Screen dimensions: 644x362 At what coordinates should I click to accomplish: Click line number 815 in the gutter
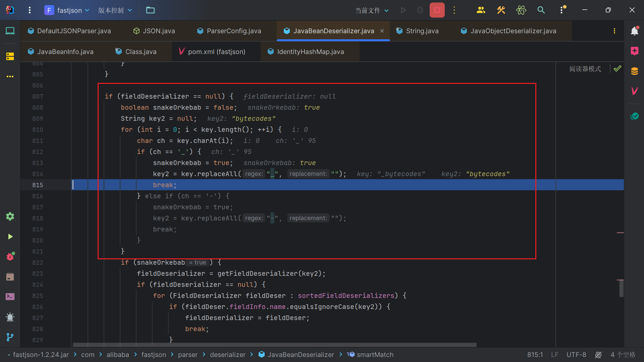pyautogui.click(x=38, y=185)
